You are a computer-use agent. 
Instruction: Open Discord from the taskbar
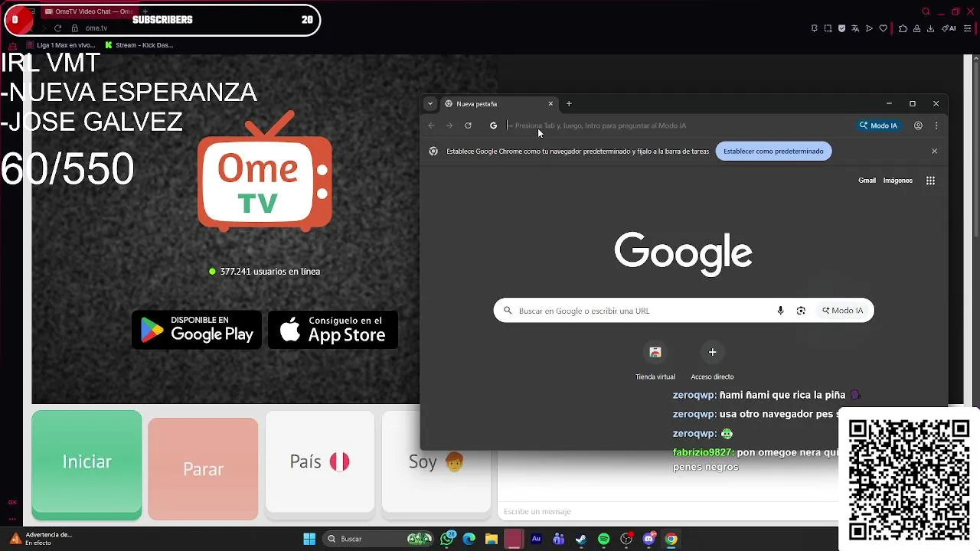649,539
